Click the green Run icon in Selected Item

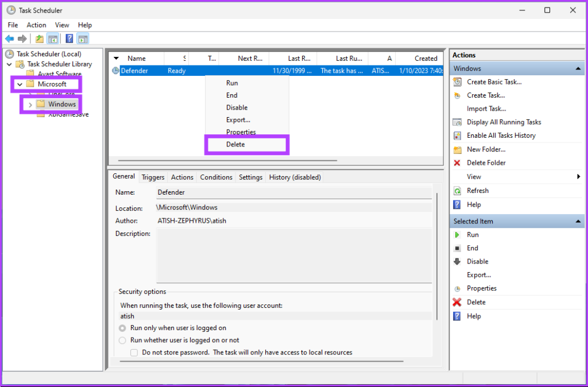tap(457, 235)
